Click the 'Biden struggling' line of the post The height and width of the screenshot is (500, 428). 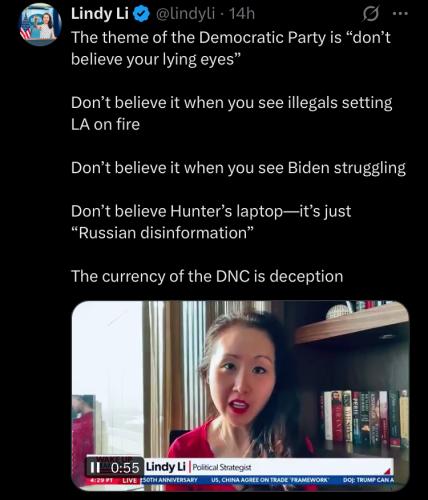(x=238, y=168)
